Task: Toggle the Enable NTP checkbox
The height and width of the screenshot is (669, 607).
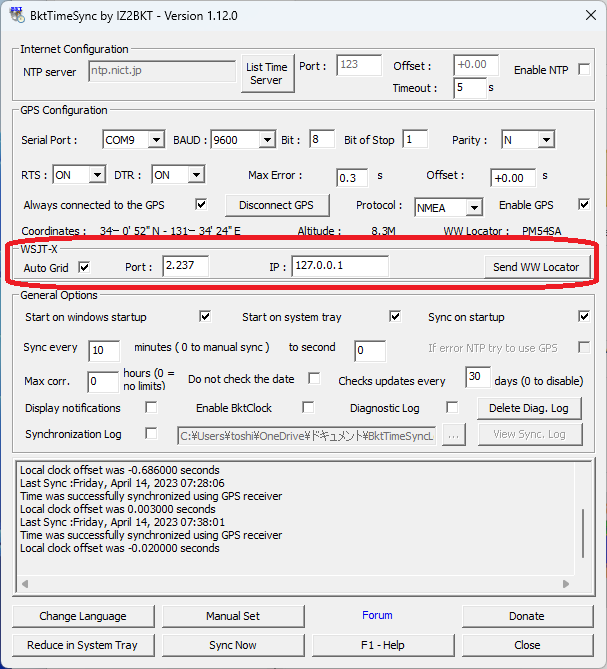Action: point(584,70)
